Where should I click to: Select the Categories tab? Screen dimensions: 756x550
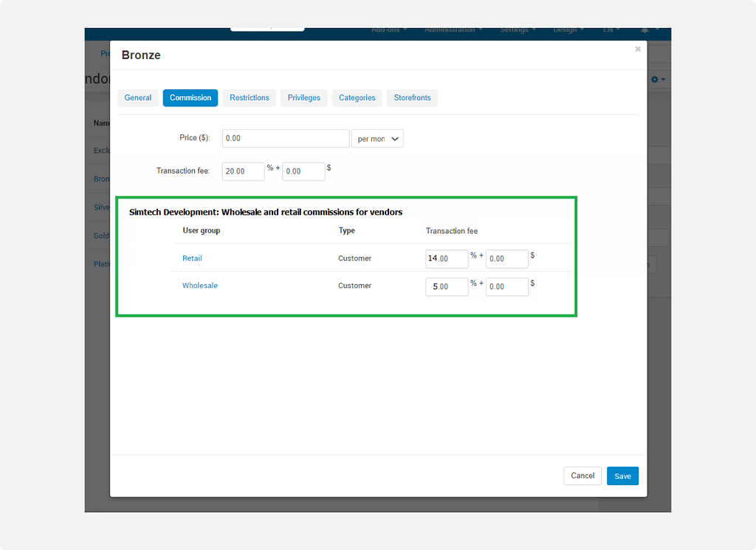[357, 97]
